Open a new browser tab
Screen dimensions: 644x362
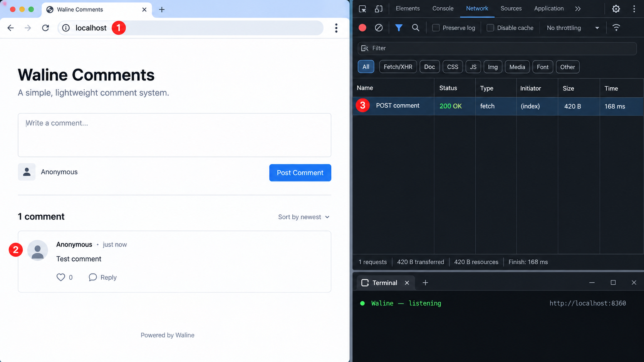coord(162,10)
